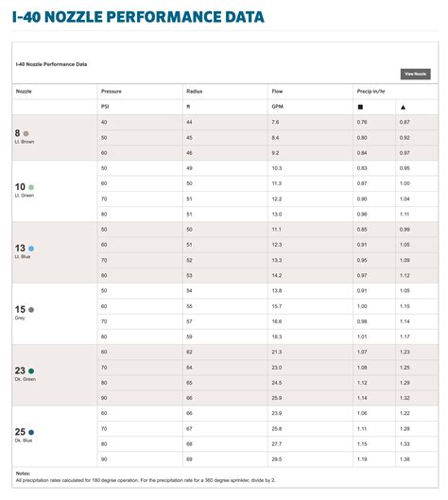Click the Lt. Brown label

tap(25, 142)
